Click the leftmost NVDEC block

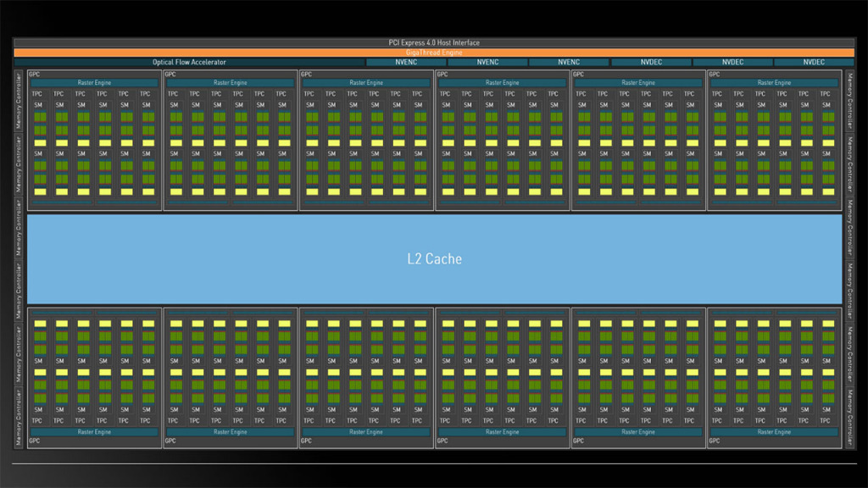click(x=650, y=62)
